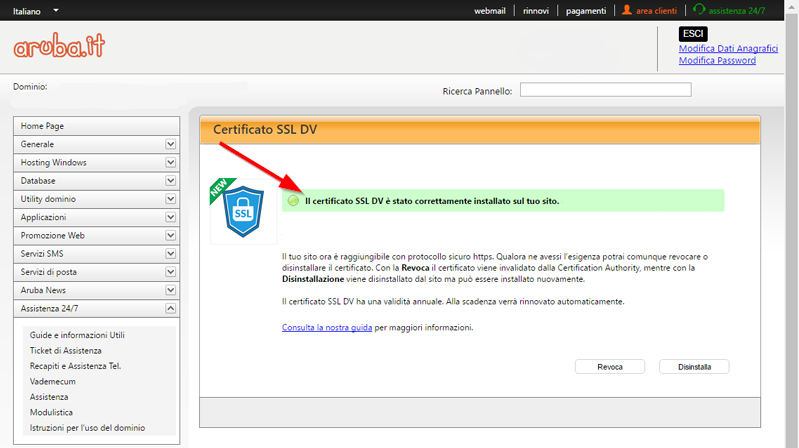Image resolution: width=799 pixels, height=448 pixels.
Task: Open Ticket di Assistenza
Action: (x=65, y=351)
